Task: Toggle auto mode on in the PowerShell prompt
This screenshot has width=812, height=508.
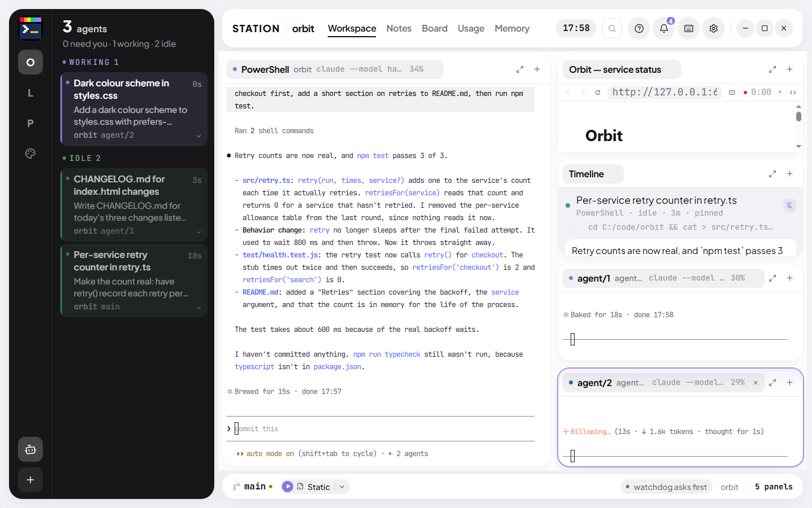Action: [306, 453]
